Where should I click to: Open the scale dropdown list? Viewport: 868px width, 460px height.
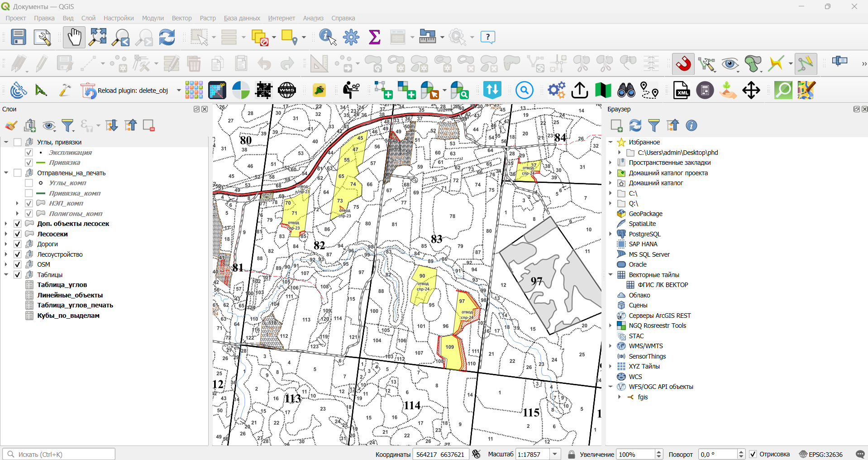coord(555,454)
